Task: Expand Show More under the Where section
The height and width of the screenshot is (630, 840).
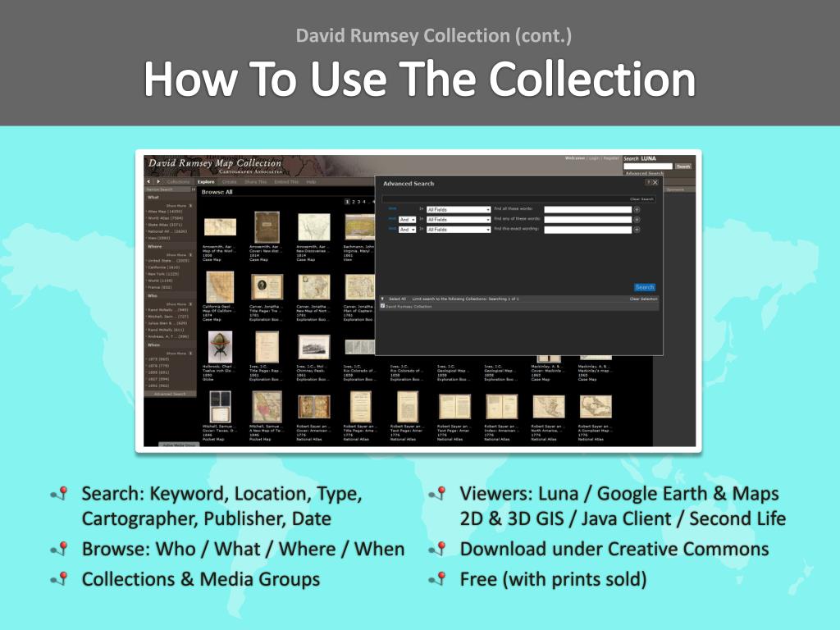Action: click(x=179, y=255)
